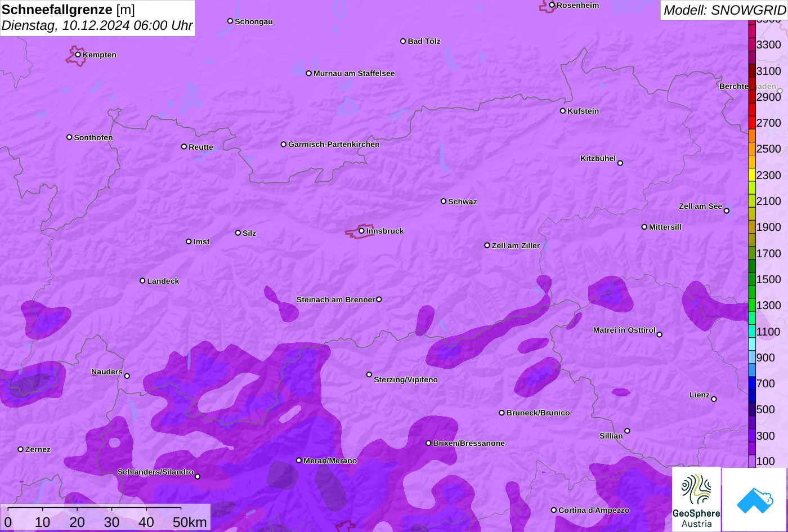Click the Landeck location marker
Viewport: 788px width, 532px height.
(142, 280)
